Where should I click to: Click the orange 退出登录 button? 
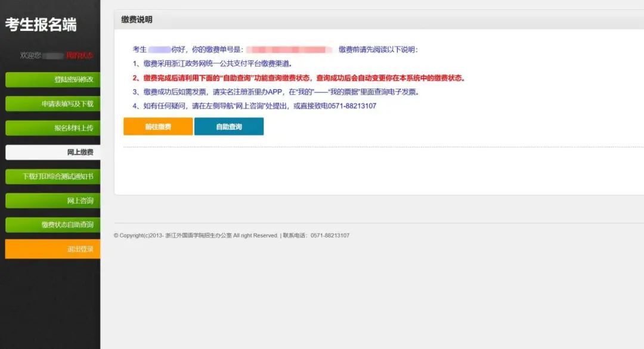[x=52, y=249]
